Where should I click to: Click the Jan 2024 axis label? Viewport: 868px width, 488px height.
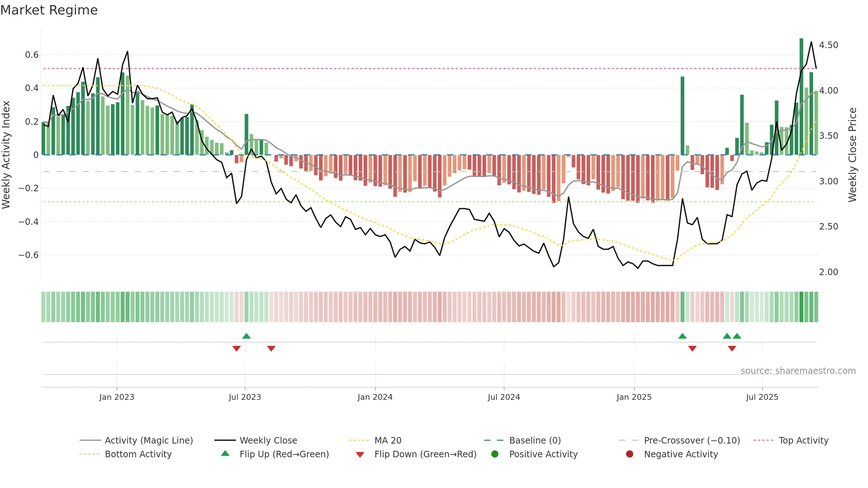(375, 397)
